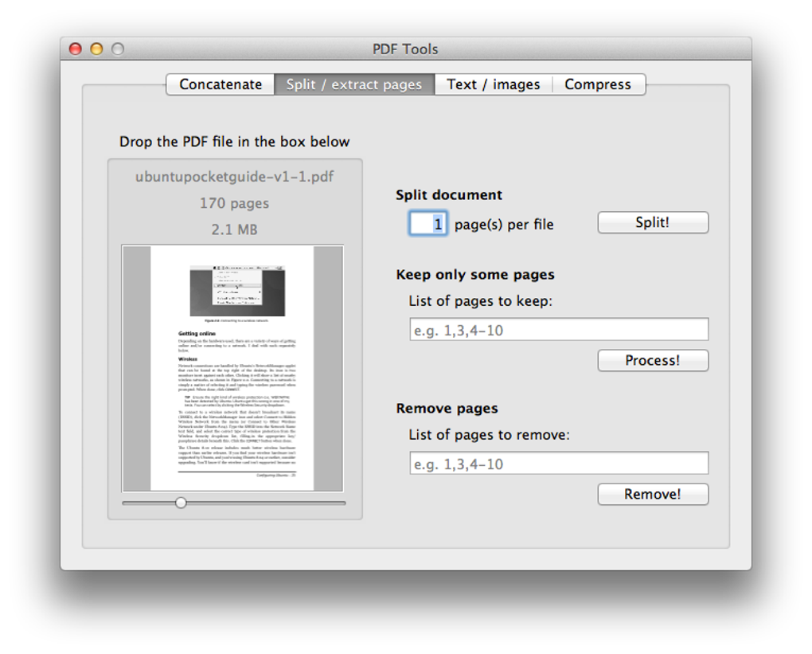Click the Split document heading
The height and width of the screenshot is (654, 812).
(x=449, y=195)
